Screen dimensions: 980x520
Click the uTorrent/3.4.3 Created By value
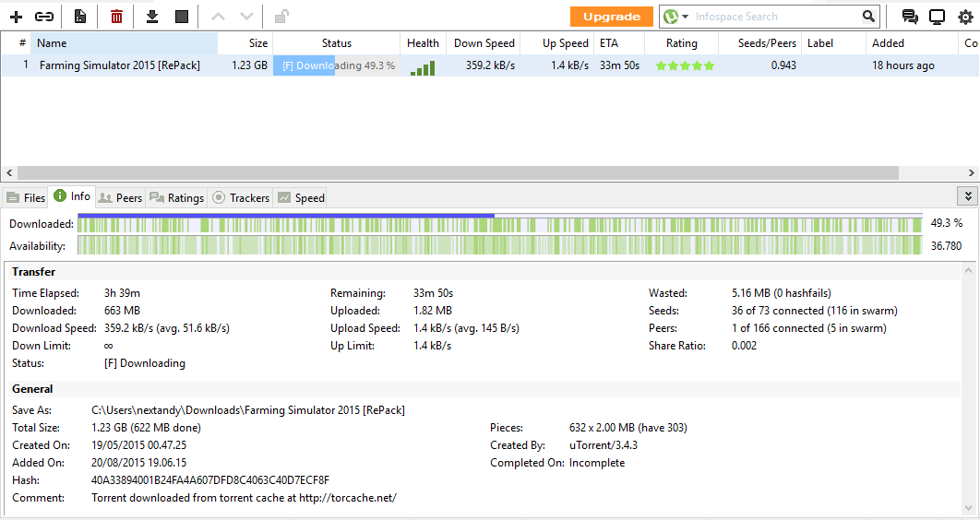pos(604,445)
